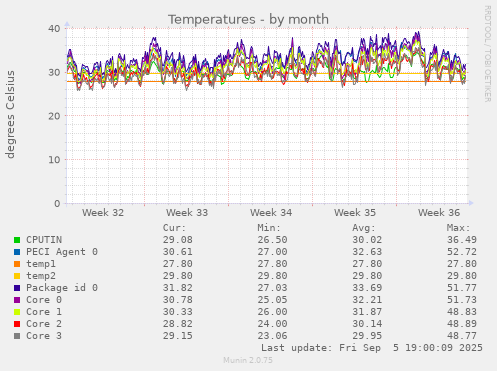Click the Max: column header

click(x=459, y=228)
